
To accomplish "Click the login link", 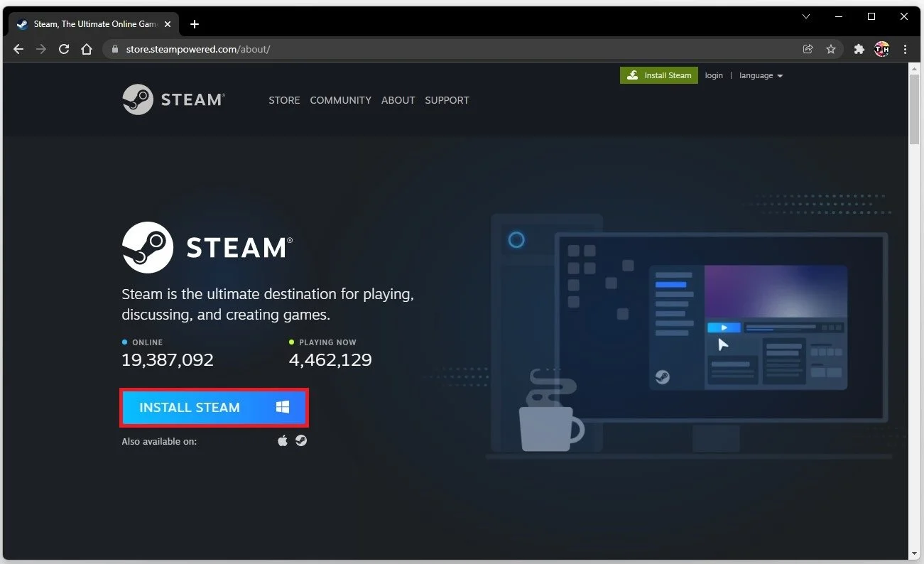I will tap(714, 75).
